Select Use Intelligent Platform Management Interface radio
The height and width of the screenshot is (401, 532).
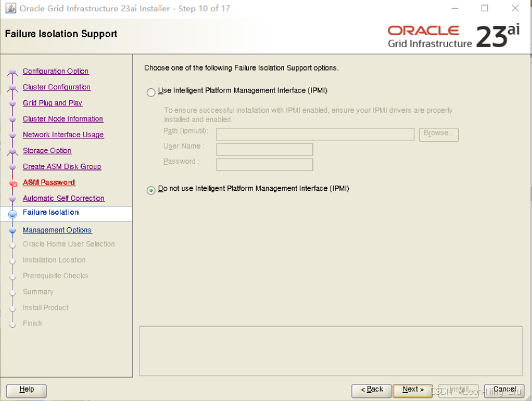[x=151, y=93]
